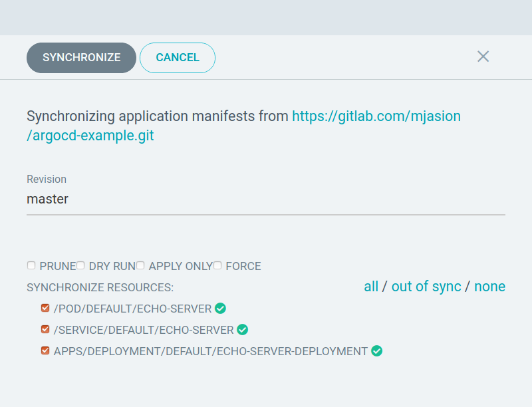Click the green synced icon beside the POD resource

(220, 308)
